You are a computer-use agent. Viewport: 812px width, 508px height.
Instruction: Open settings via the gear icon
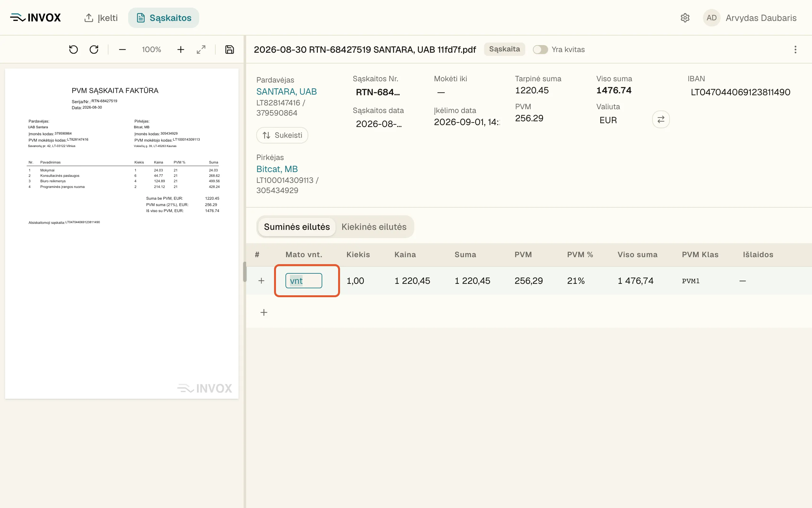point(685,18)
